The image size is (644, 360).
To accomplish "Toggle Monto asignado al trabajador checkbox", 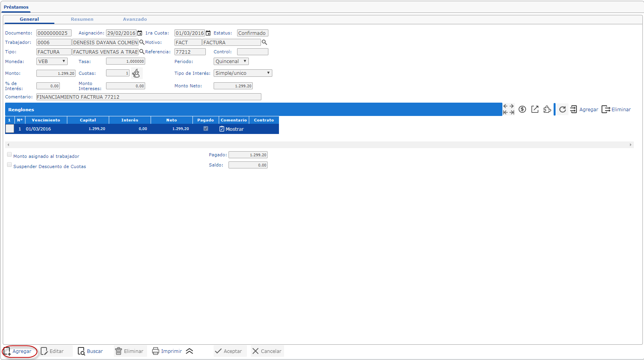I will click(x=9, y=155).
